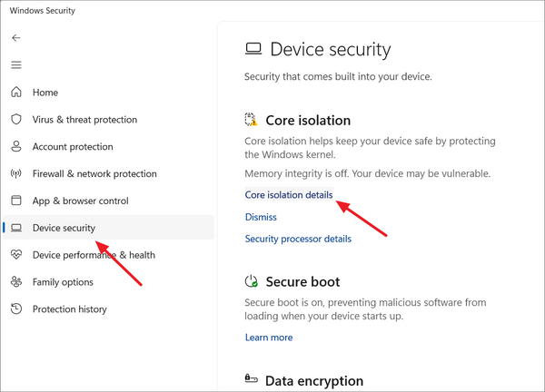Click the App & browser control window icon
This screenshot has height=392, width=545.
point(15,201)
